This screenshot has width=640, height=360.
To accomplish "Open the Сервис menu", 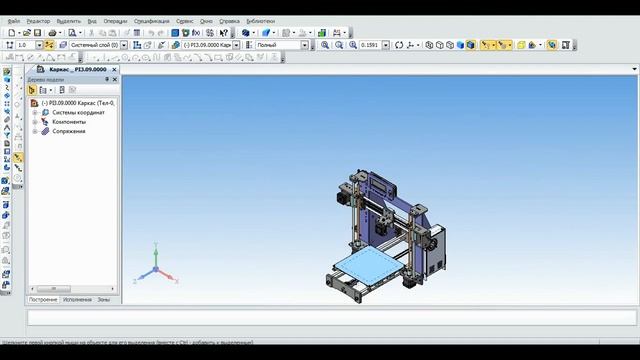I will pyautogui.click(x=184, y=21).
